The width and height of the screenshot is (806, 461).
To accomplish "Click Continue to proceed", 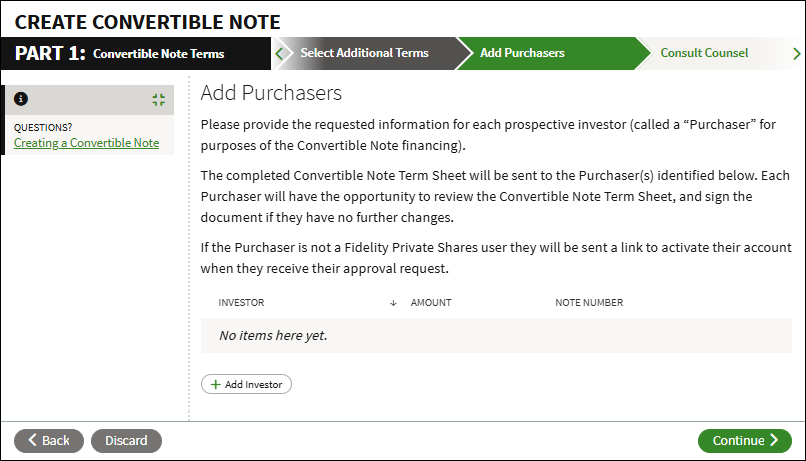I will pyautogui.click(x=745, y=441).
